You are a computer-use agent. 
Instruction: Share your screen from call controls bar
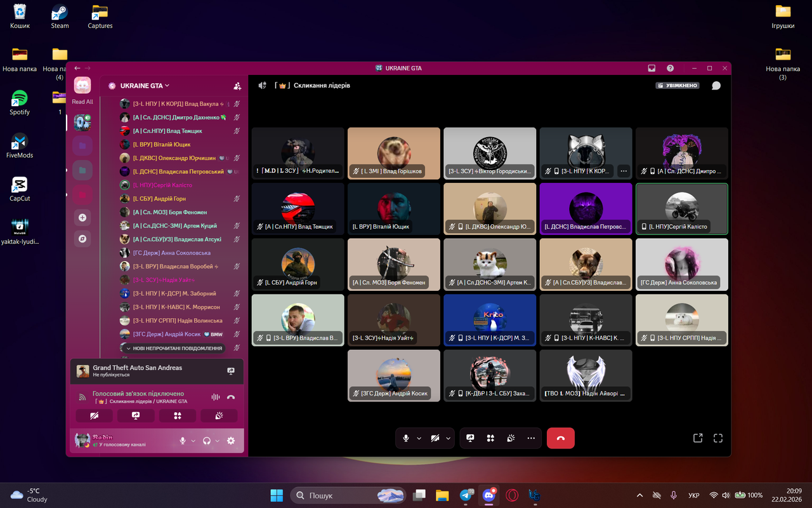(x=470, y=438)
